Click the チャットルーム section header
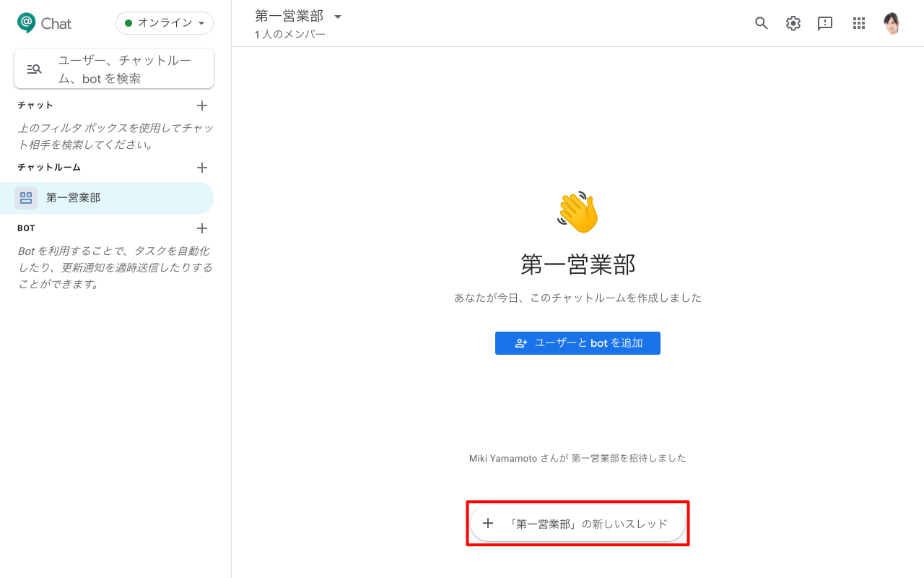The height and width of the screenshot is (578, 924). (49, 168)
